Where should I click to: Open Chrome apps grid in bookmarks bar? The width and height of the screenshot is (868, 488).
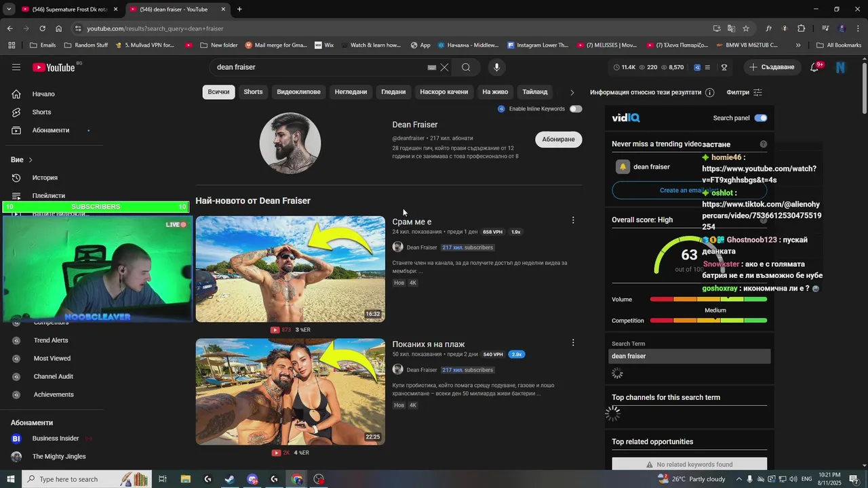tap(12, 45)
